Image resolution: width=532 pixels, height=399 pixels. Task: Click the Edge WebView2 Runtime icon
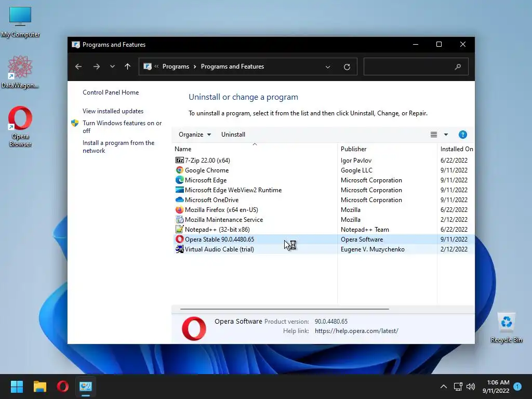coord(179,190)
